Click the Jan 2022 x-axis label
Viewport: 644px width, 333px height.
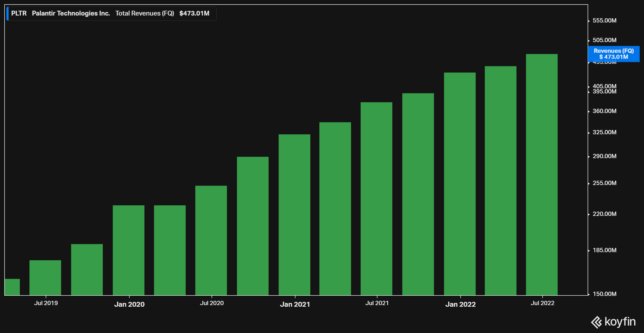(x=460, y=304)
